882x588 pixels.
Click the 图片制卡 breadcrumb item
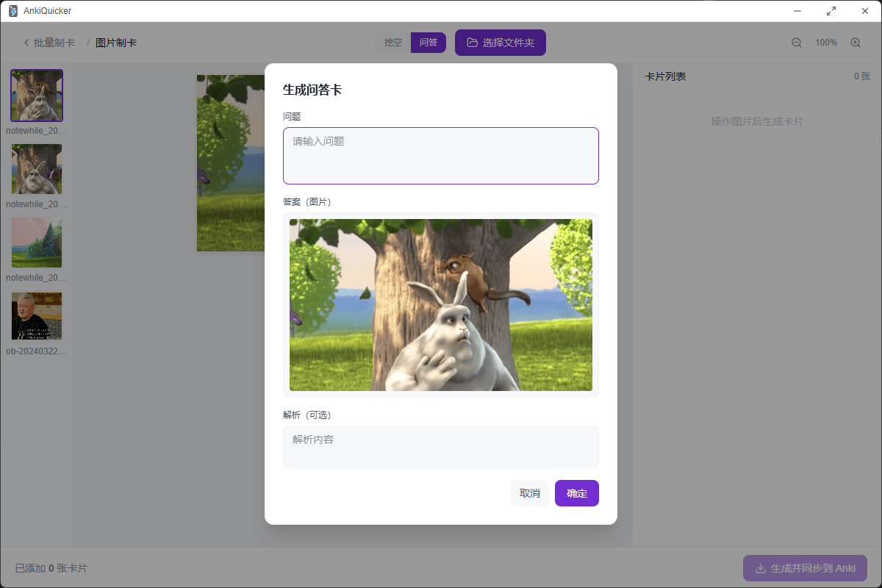(x=116, y=43)
